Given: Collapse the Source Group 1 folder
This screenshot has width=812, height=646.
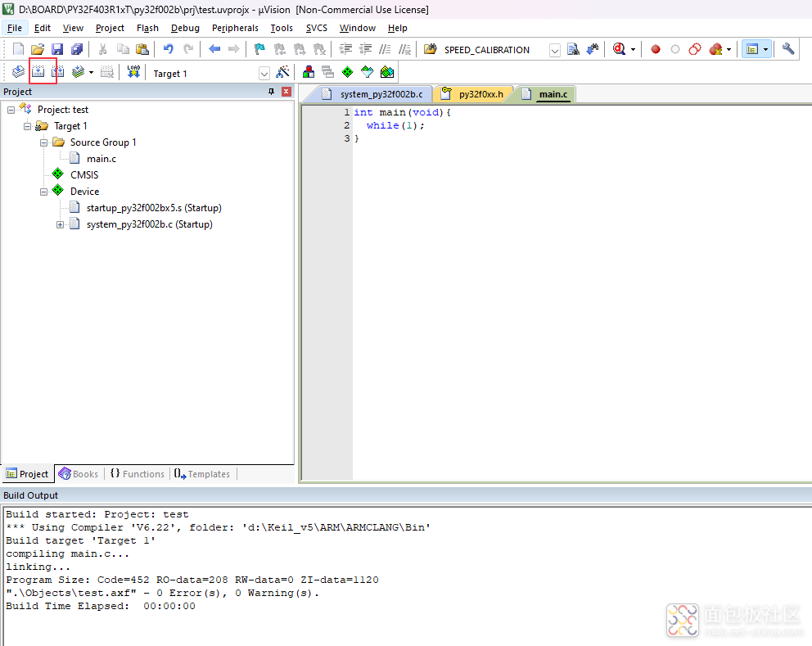Looking at the screenshot, I should point(44,142).
